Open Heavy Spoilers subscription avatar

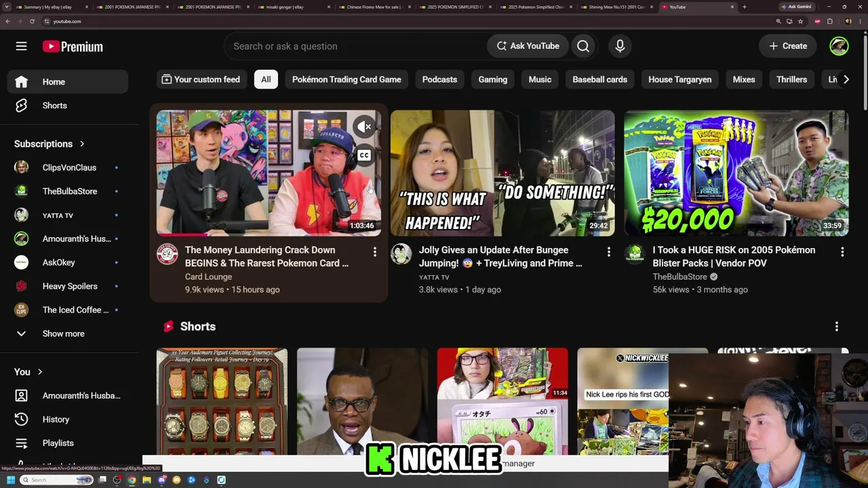click(x=22, y=286)
